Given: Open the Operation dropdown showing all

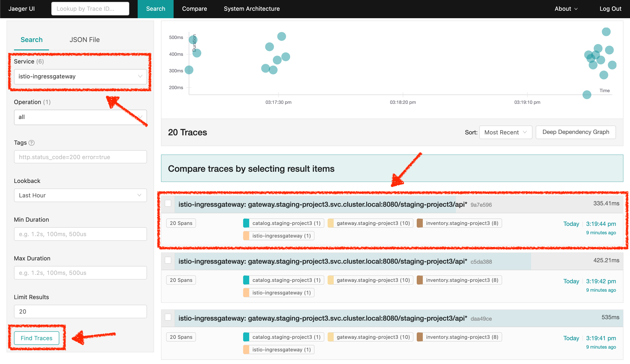Looking at the screenshot, I should pos(80,117).
